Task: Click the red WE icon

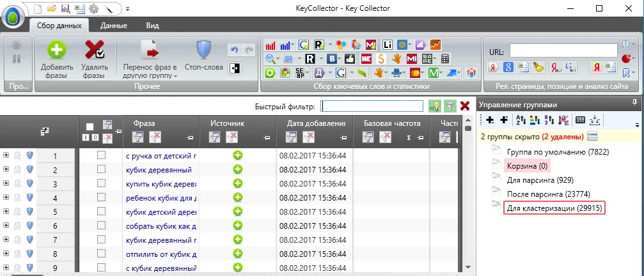Action: (x=366, y=59)
